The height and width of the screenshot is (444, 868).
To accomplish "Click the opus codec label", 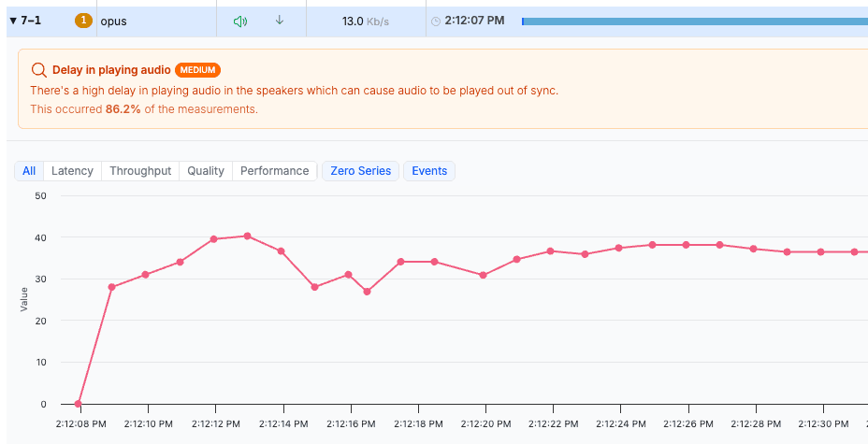I will (113, 21).
